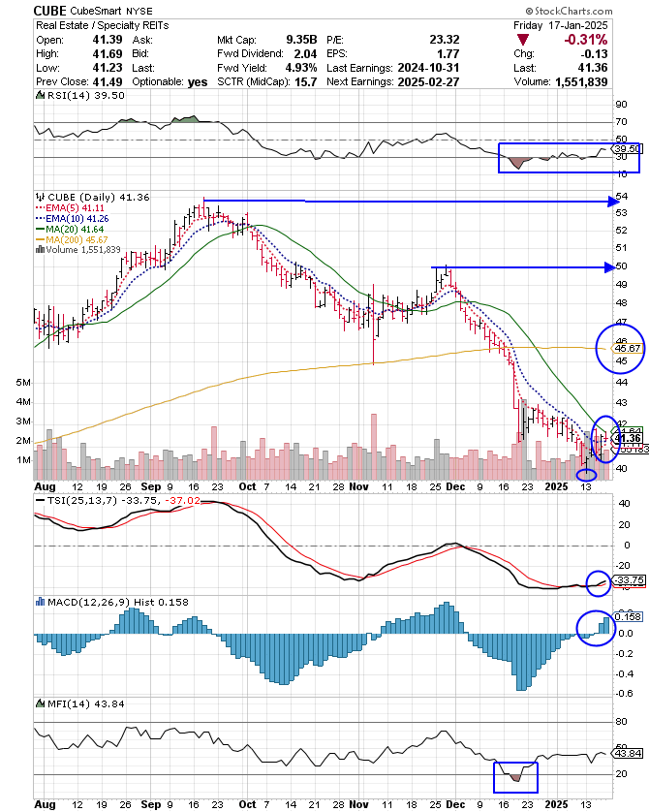Click the green MA(20) legend line marker
The image size is (649, 812).
[x=41, y=229]
